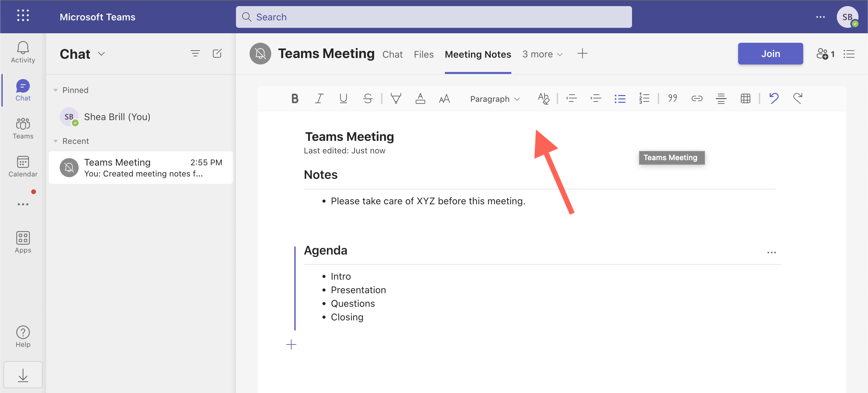Expand the Chat header dropdown
This screenshot has height=393, width=868.
pos(101,54)
